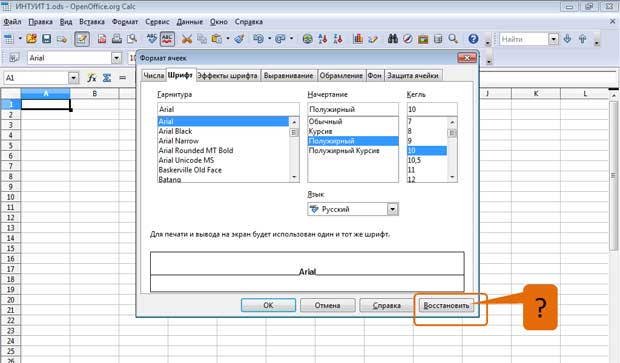Open the Undo history dropdown arrow
Screen dimensions: 620x363
tap(269, 39)
